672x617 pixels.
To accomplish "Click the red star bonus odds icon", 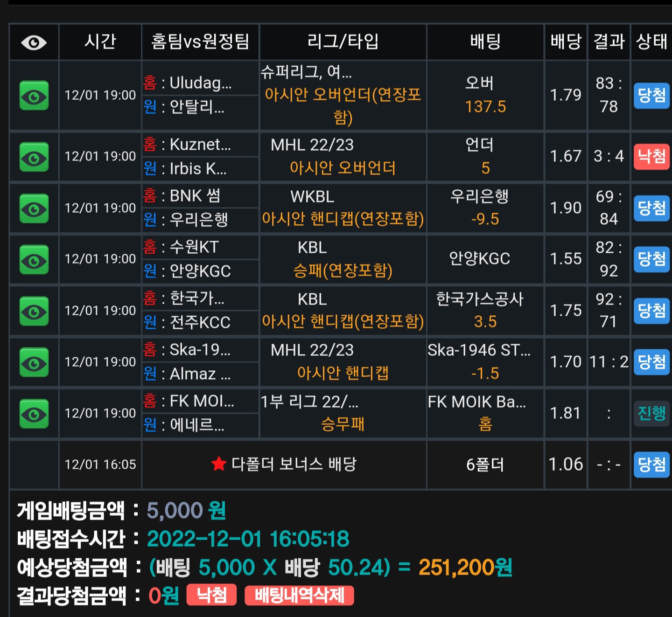I will click(x=218, y=464).
